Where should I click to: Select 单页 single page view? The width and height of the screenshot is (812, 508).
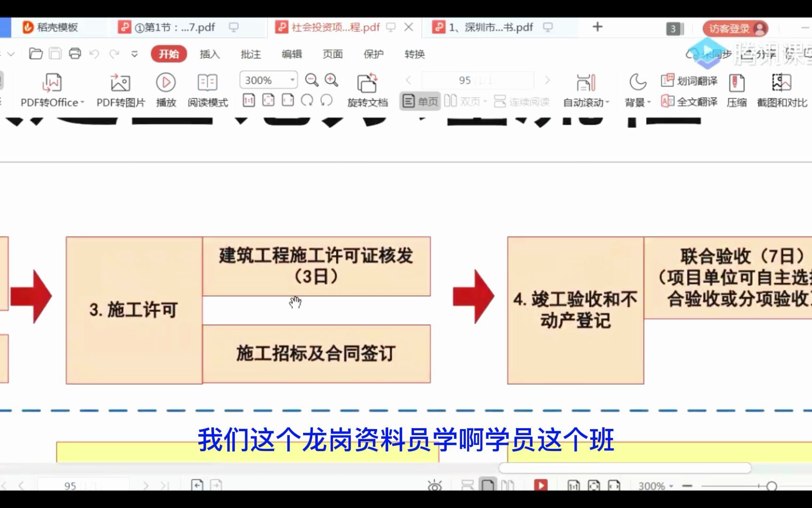click(420, 101)
